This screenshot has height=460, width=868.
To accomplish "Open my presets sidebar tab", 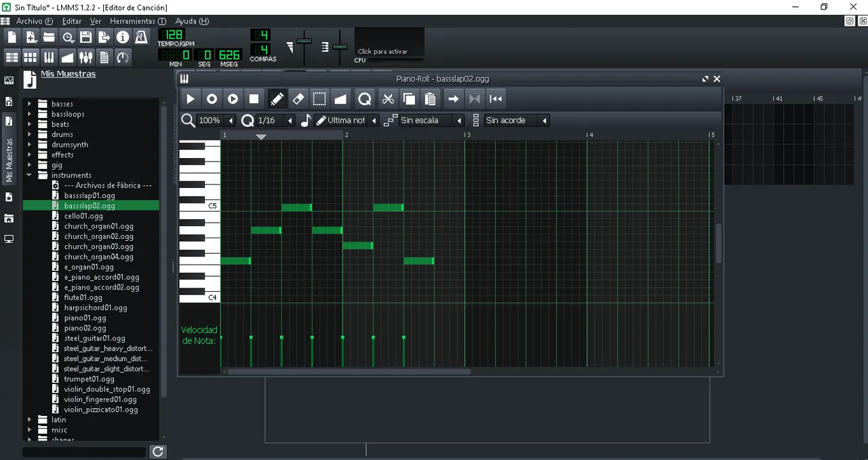I will [x=9, y=197].
